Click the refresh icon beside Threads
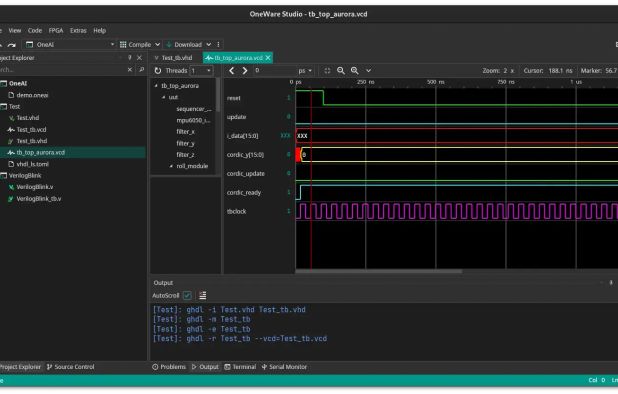Screen dimensions: 618x394 (158, 71)
